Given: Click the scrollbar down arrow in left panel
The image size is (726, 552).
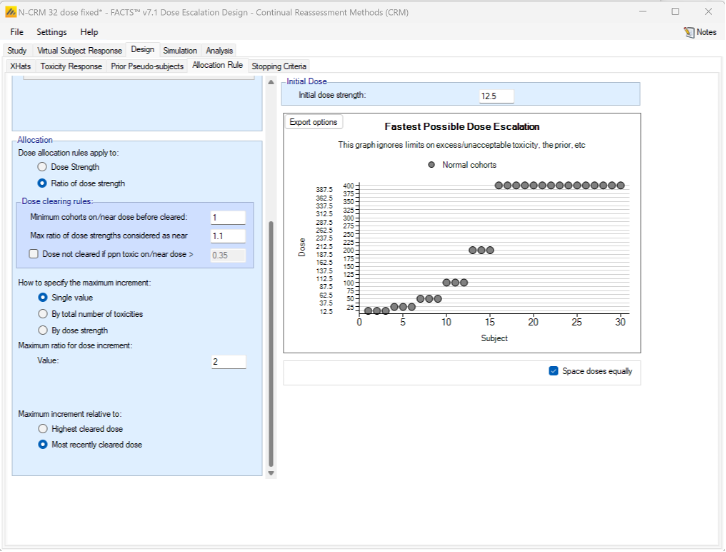Looking at the screenshot, I should pos(268,473).
